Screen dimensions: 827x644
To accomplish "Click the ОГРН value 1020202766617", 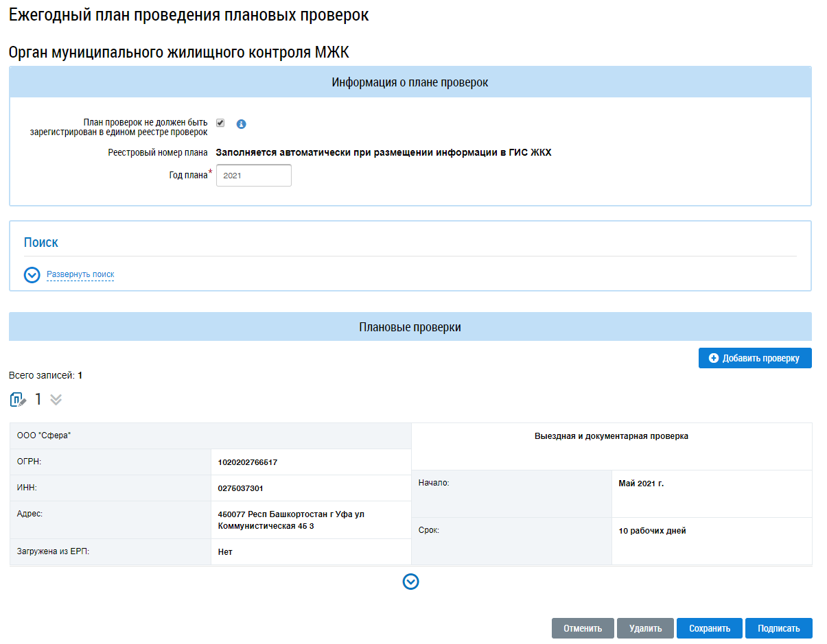I will 248,462.
